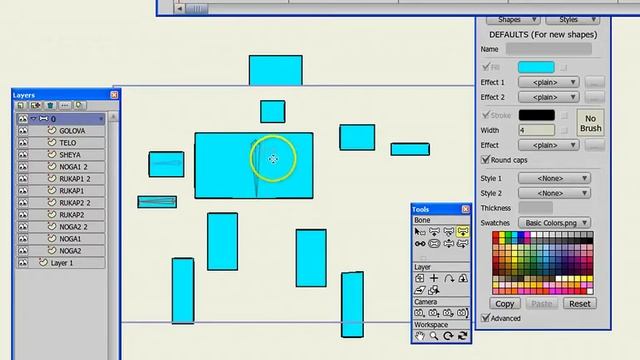
Task: Hide the GOLOVA layer
Action: 23,131
